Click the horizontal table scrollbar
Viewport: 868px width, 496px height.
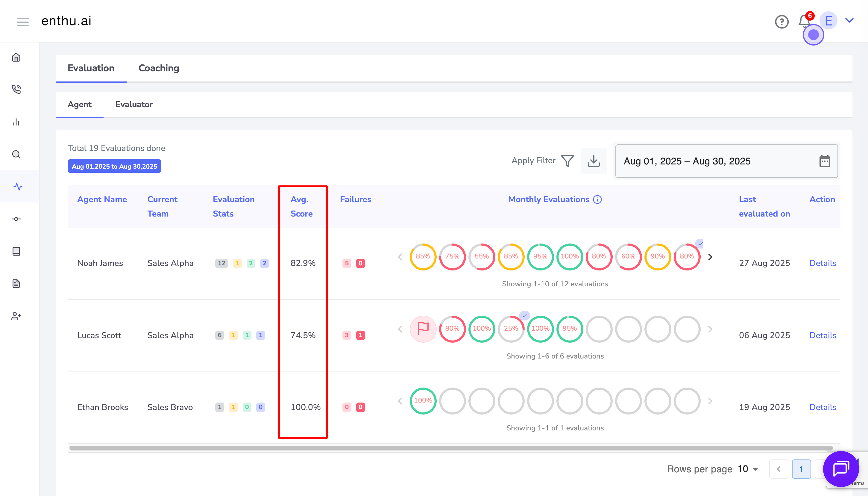pyautogui.click(x=451, y=448)
